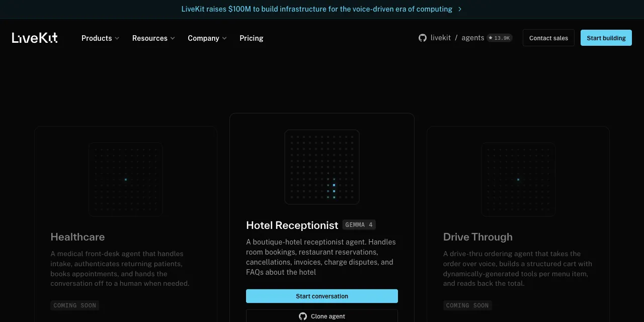Click the Drive Through card dot-grid visualizer
Viewport: 644px width, 322px height.
click(518, 180)
